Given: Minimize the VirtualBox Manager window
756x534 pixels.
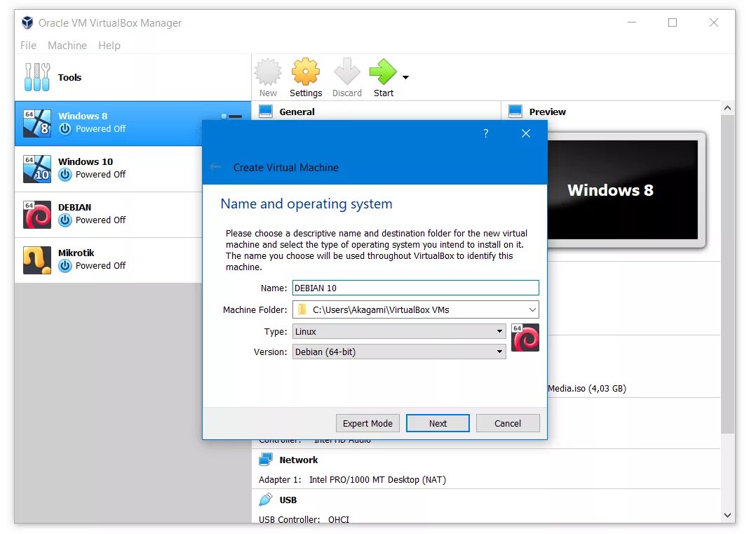Looking at the screenshot, I should [x=632, y=22].
